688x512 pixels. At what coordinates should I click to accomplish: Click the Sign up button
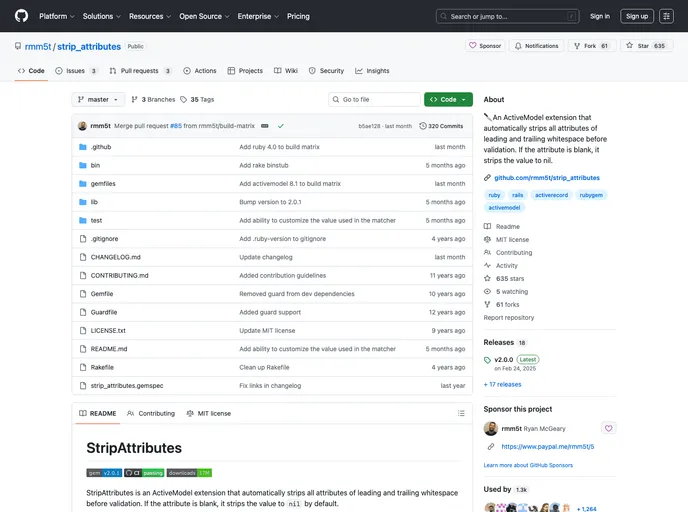pyautogui.click(x=637, y=16)
